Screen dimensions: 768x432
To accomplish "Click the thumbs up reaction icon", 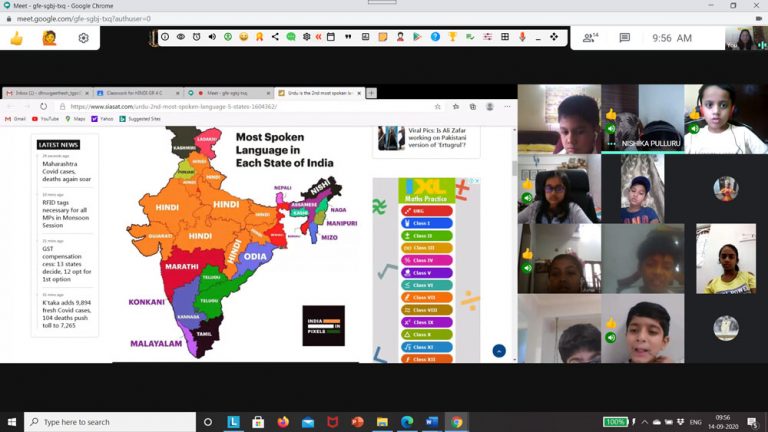I will pos(17,38).
